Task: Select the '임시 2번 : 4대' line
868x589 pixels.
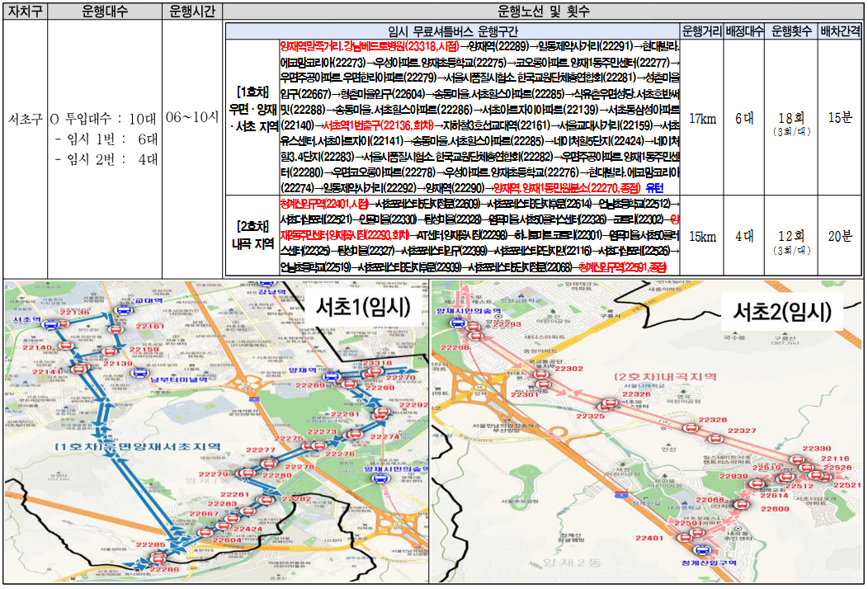Action: [106, 159]
